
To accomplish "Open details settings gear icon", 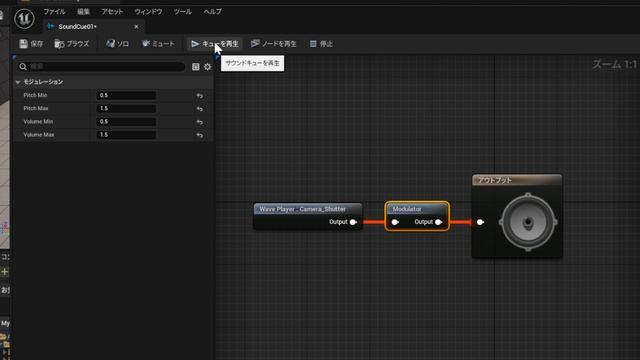I will (207, 67).
